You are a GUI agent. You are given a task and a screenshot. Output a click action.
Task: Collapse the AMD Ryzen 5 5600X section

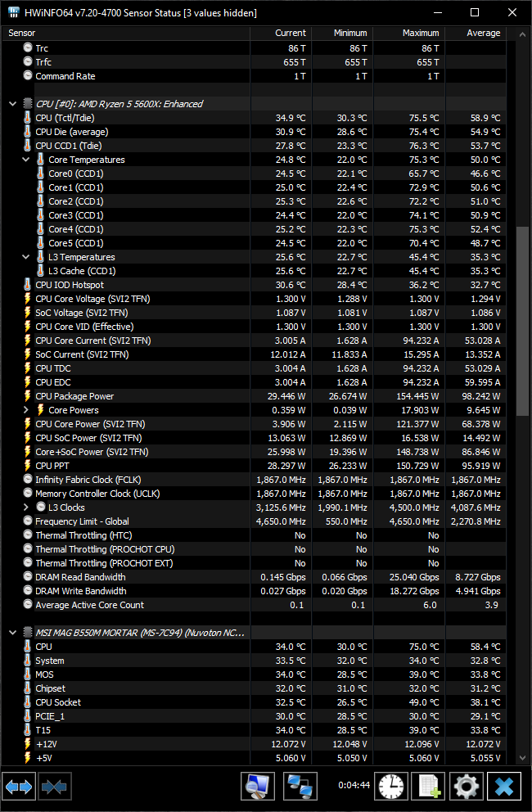(x=12, y=104)
